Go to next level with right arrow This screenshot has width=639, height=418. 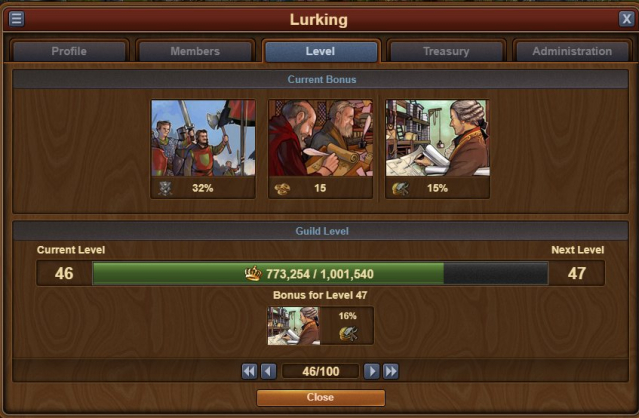click(x=371, y=371)
